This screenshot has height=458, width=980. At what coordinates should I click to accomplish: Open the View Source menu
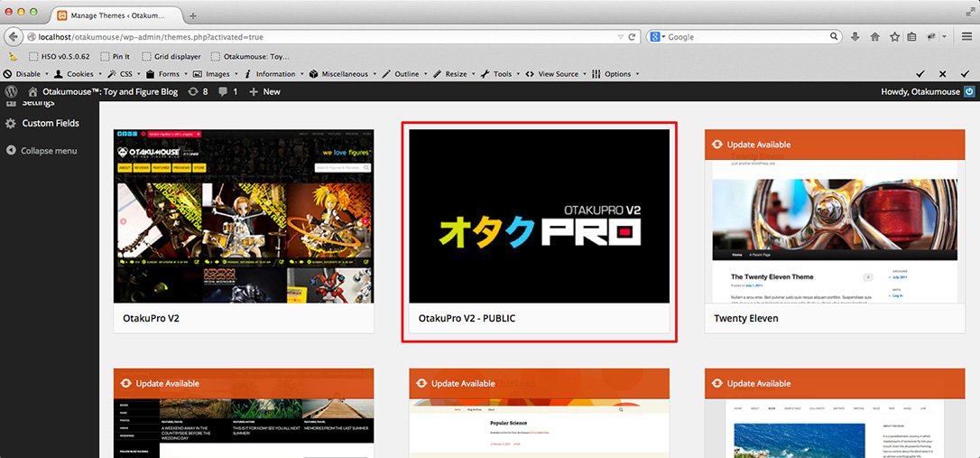tap(556, 74)
